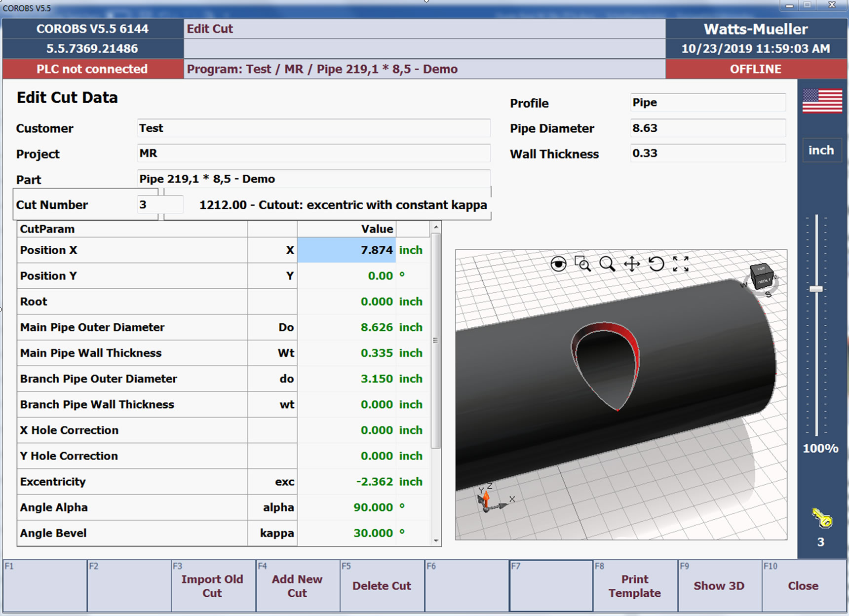The height and width of the screenshot is (616, 849).
Task: Select the zoom window tool
Action: (x=582, y=264)
